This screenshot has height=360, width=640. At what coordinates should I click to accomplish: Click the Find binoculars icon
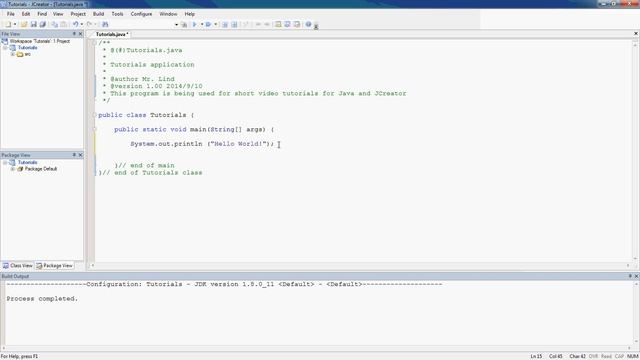tap(105, 24)
